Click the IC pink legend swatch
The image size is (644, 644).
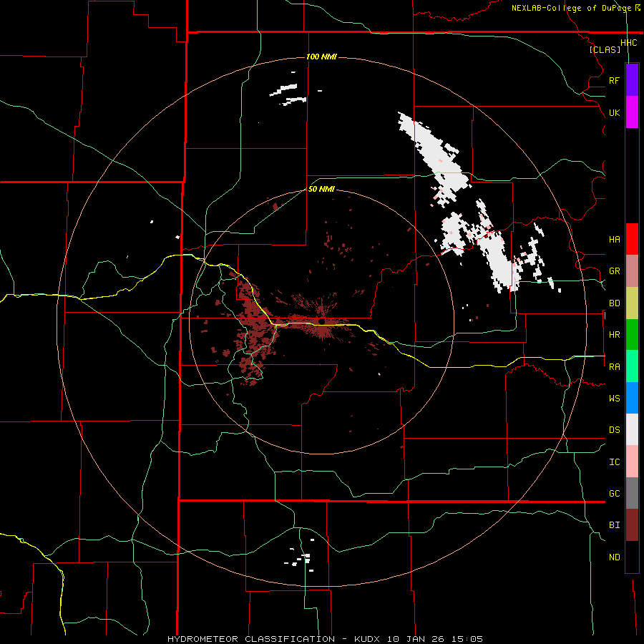[632, 462]
